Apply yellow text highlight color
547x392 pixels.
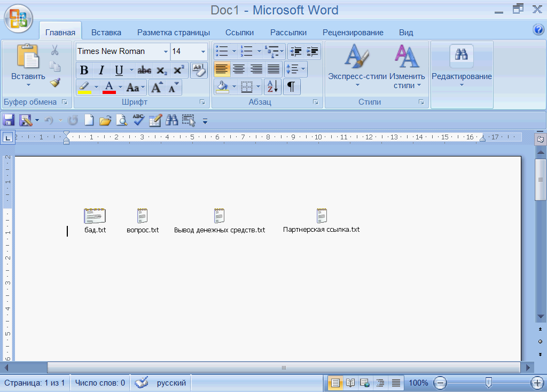pos(85,88)
